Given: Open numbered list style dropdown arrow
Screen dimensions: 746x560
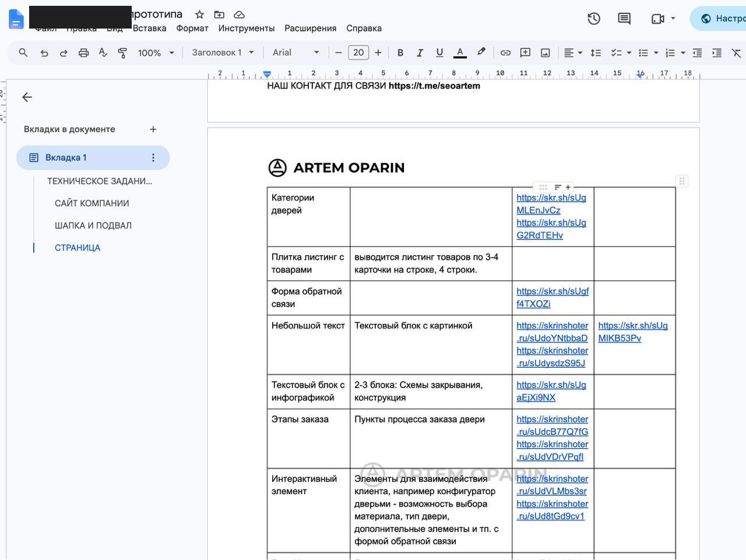Looking at the screenshot, I should [x=683, y=52].
